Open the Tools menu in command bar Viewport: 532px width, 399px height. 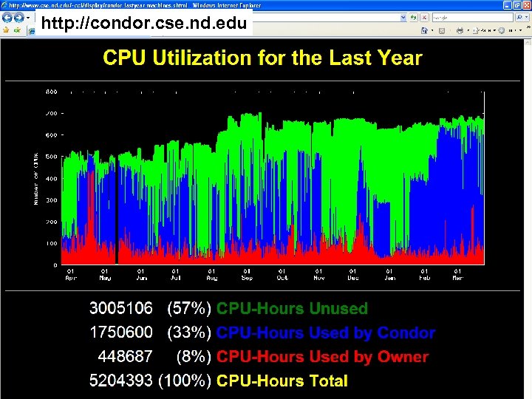[511, 31]
